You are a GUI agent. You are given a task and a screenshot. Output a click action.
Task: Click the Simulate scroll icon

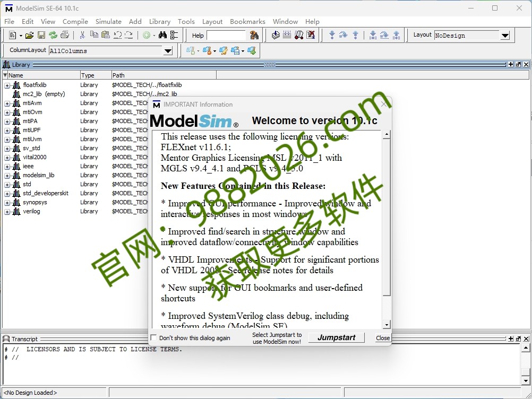299,35
